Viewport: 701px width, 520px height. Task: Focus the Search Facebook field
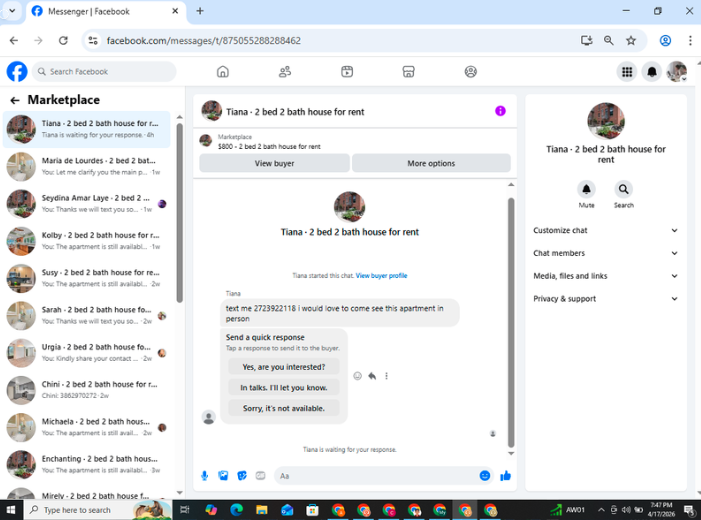pos(104,72)
